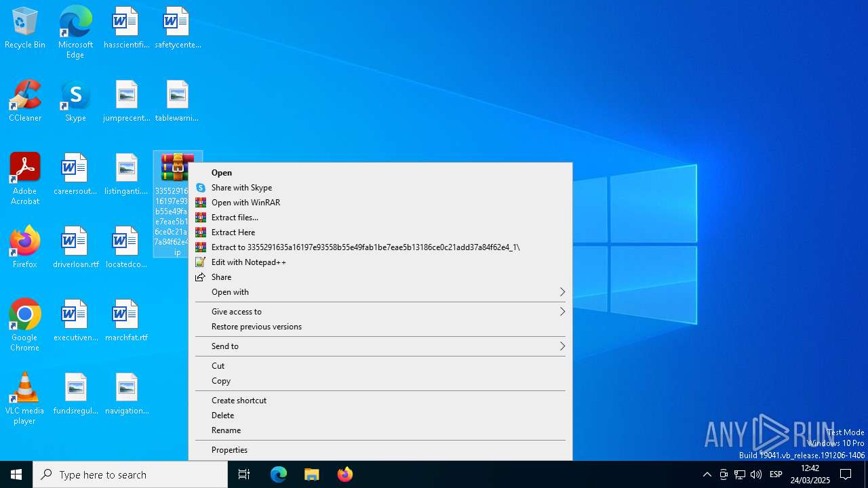Open the network status tray icon
This screenshot has height=488, width=868.
click(x=740, y=474)
